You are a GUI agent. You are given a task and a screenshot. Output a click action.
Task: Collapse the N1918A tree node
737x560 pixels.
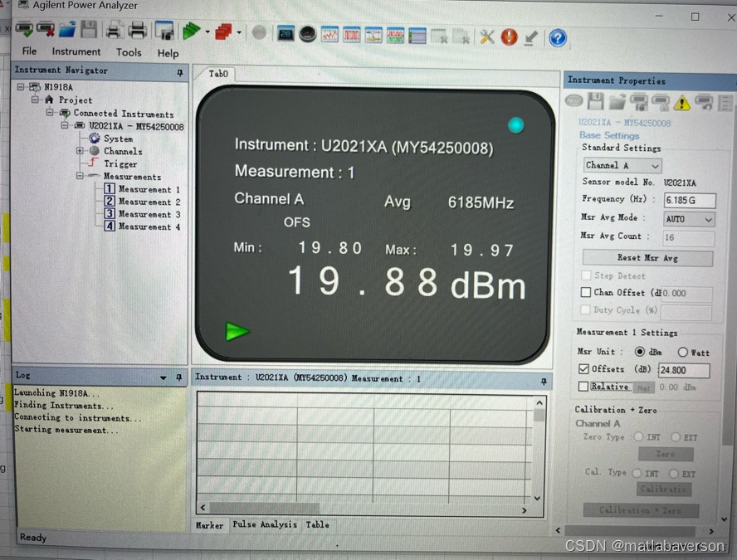click(x=21, y=86)
